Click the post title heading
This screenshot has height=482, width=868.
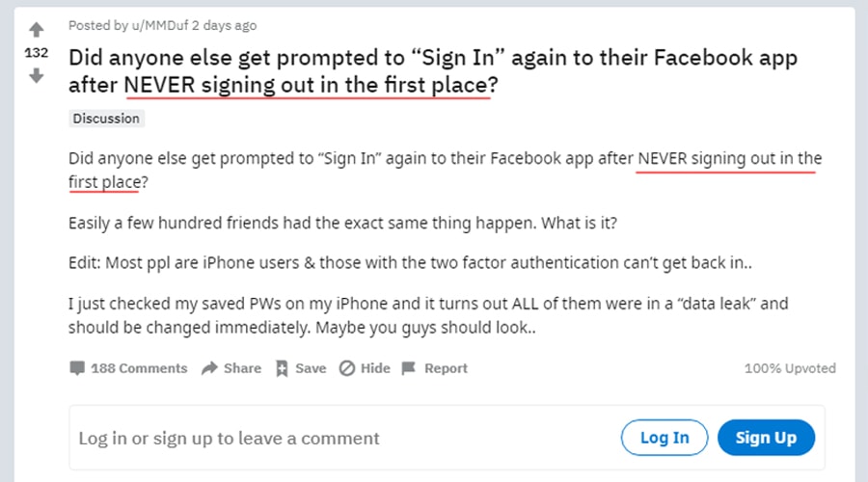click(433, 70)
